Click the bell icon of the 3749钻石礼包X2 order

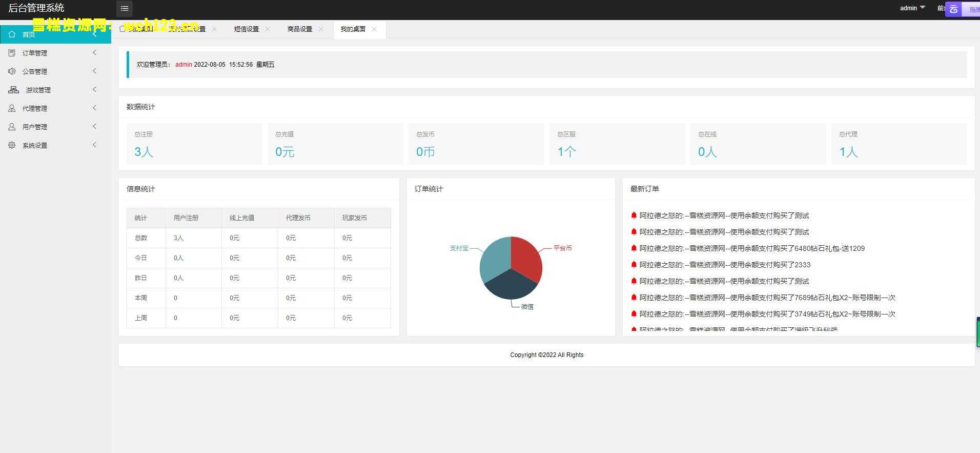634,314
